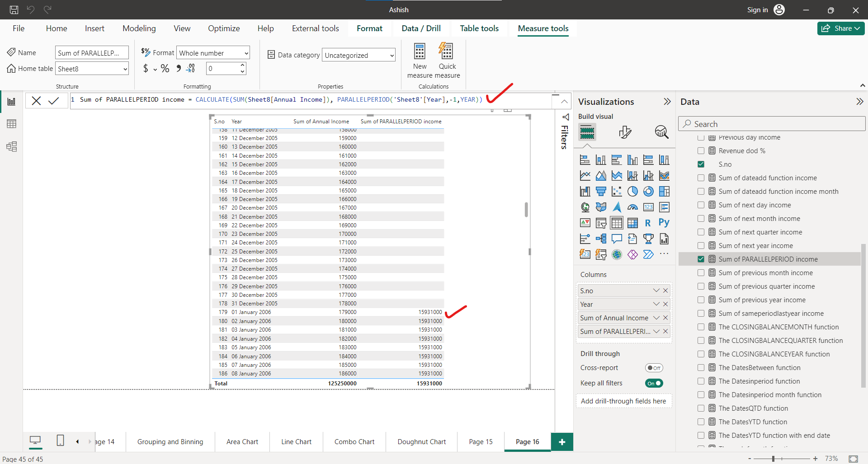
Task: Expand the Year dropdown in Columns well
Action: click(656, 304)
